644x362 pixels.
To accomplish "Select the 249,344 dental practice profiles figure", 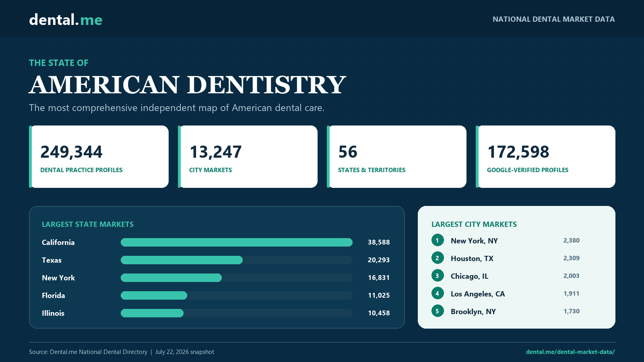I will click(72, 152).
